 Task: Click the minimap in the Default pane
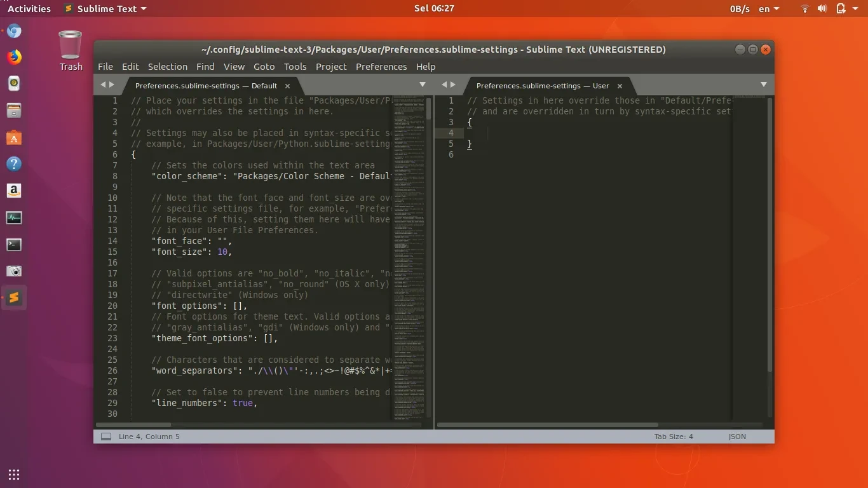tap(408, 257)
